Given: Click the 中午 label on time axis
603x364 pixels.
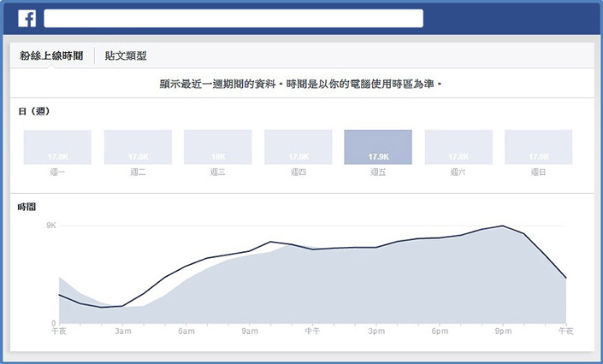Looking at the screenshot, I should point(313,330).
